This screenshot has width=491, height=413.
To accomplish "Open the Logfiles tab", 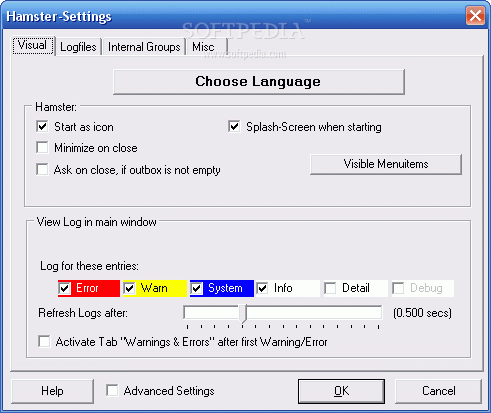I will click(x=78, y=47).
